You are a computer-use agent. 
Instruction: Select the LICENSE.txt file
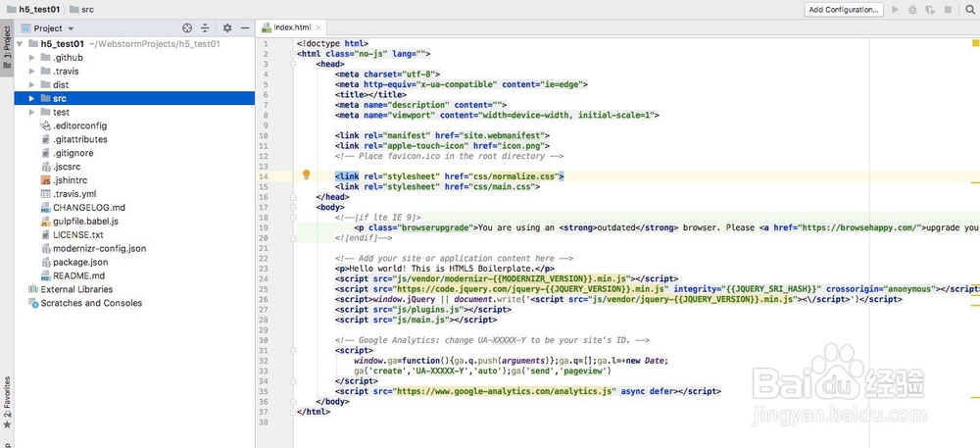(x=78, y=235)
